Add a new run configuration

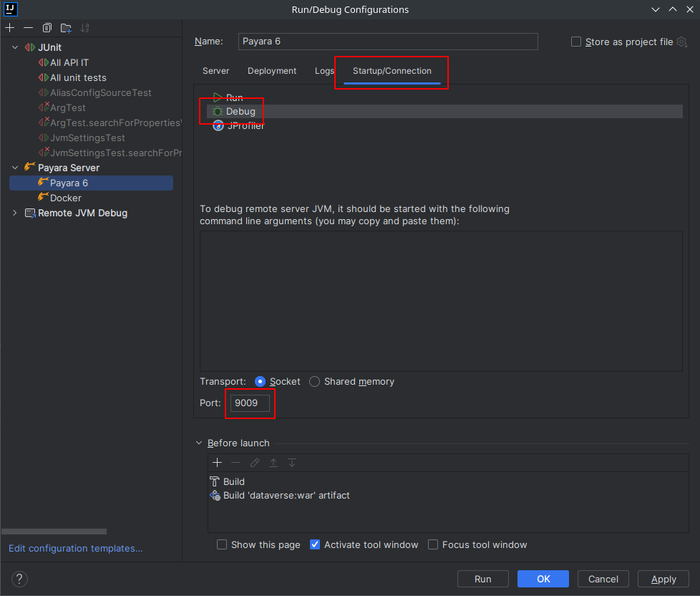pyautogui.click(x=10, y=27)
